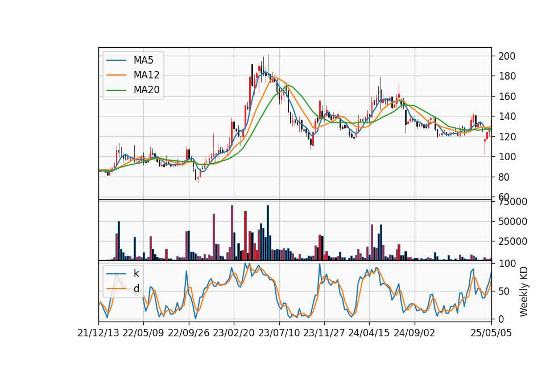Screen dimensions: 546x392
Task: Click the 160 price axis label
Action: (x=507, y=97)
